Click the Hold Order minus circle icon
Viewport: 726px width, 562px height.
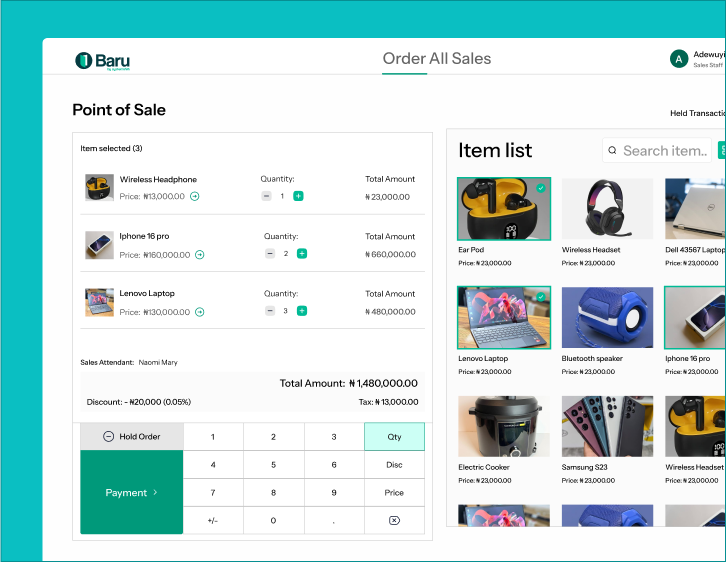coord(108,437)
